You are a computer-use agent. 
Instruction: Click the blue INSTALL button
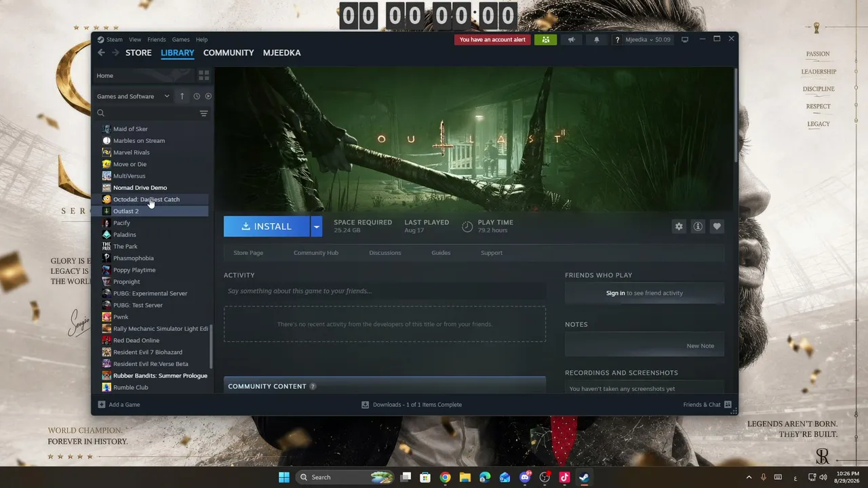[x=267, y=226]
